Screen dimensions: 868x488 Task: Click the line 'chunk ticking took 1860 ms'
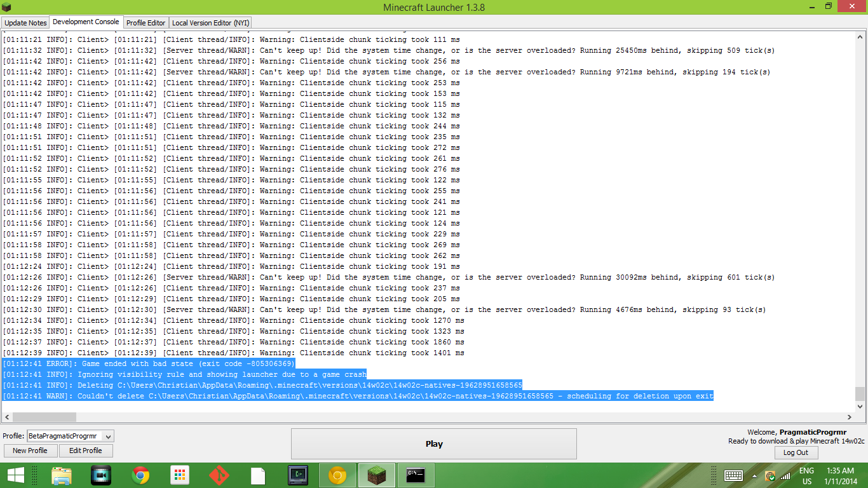tap(233, 342)
